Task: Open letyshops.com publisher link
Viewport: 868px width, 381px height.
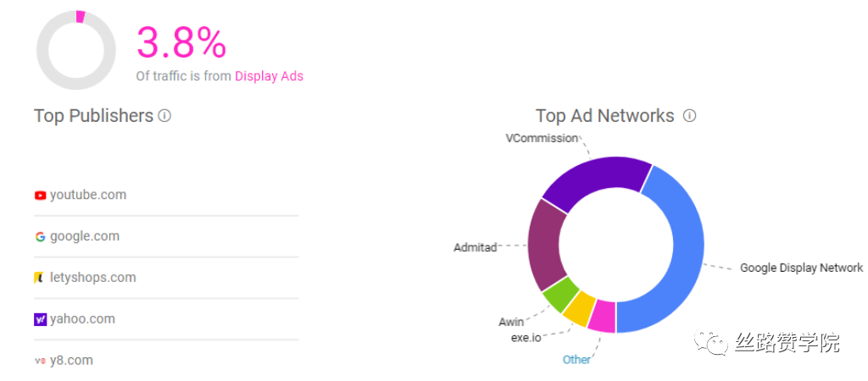Action: coord(92,278)
